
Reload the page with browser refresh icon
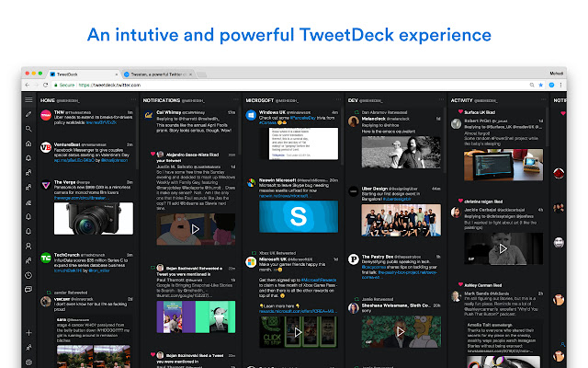pyautogui.click(x=46, y=85)
